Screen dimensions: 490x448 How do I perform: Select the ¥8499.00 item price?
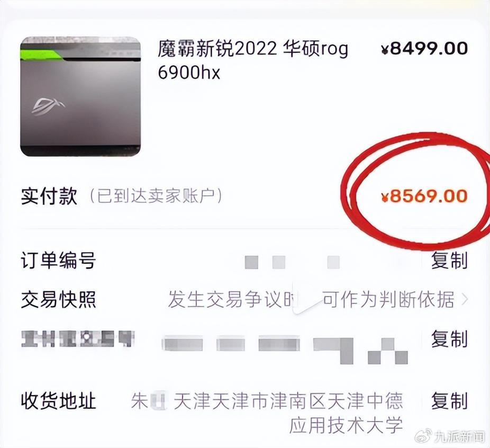424,49
